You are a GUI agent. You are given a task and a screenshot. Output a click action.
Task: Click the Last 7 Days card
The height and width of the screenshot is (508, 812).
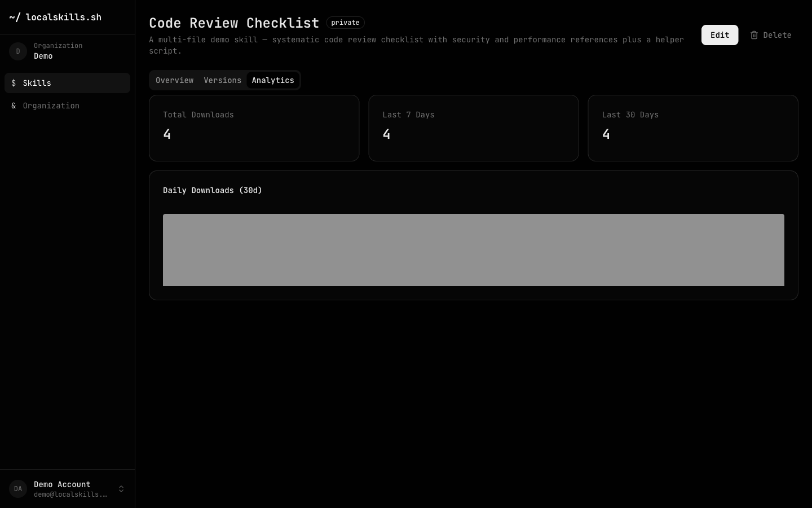point(474,128)
